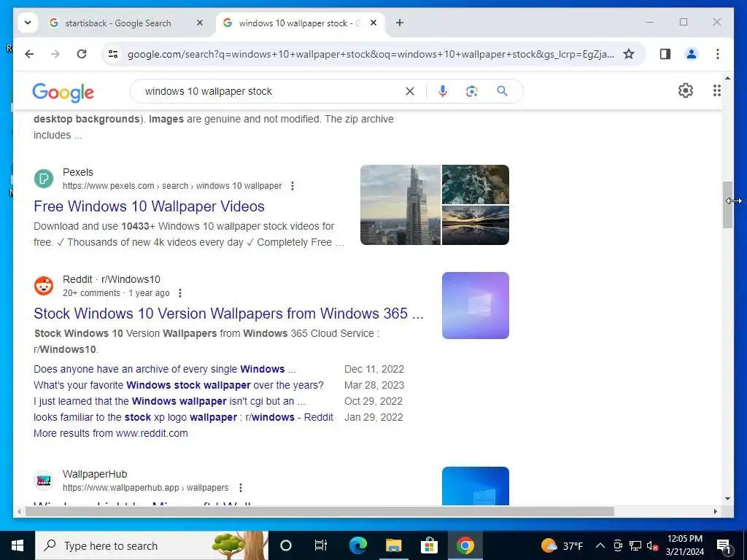Click the vertical scrollbar thumb
The width and height of the screenshot is (747, 560).
pos(727,205)
